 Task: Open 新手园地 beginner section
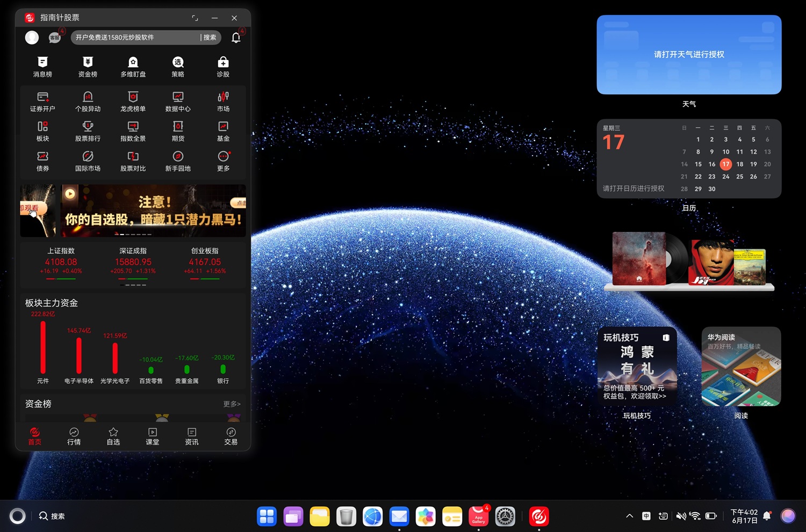178,162
